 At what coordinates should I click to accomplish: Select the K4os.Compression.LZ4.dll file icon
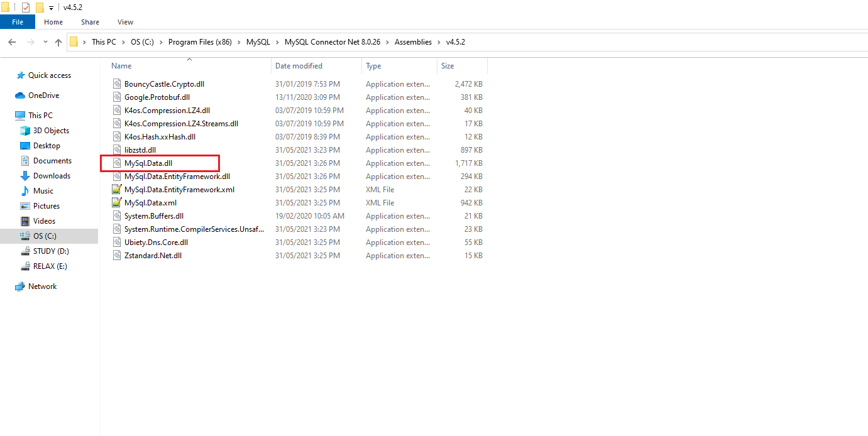point(116,111)
